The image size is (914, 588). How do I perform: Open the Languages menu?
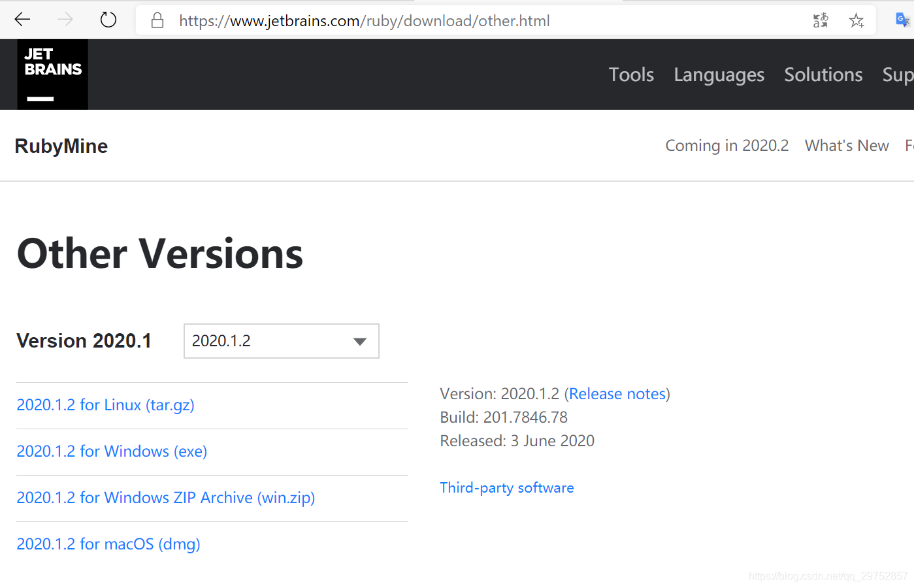(719, 75)
